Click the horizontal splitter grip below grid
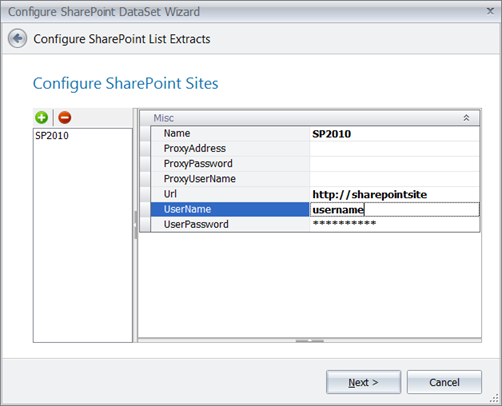Image resolution: width=502 pixels, height=406 pixels. [x=310, y=341]
